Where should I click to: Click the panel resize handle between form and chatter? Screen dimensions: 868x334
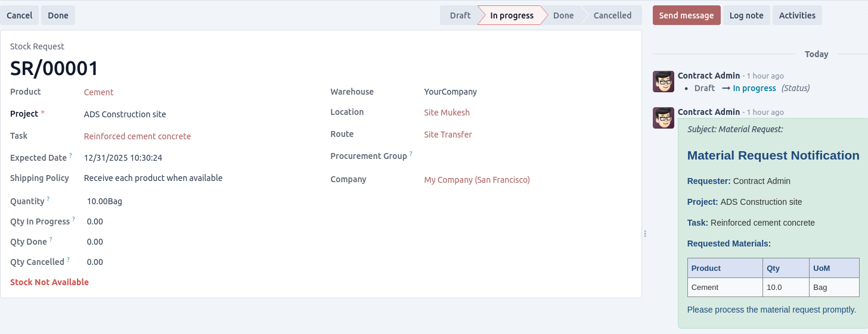click(x=645, y=234)
